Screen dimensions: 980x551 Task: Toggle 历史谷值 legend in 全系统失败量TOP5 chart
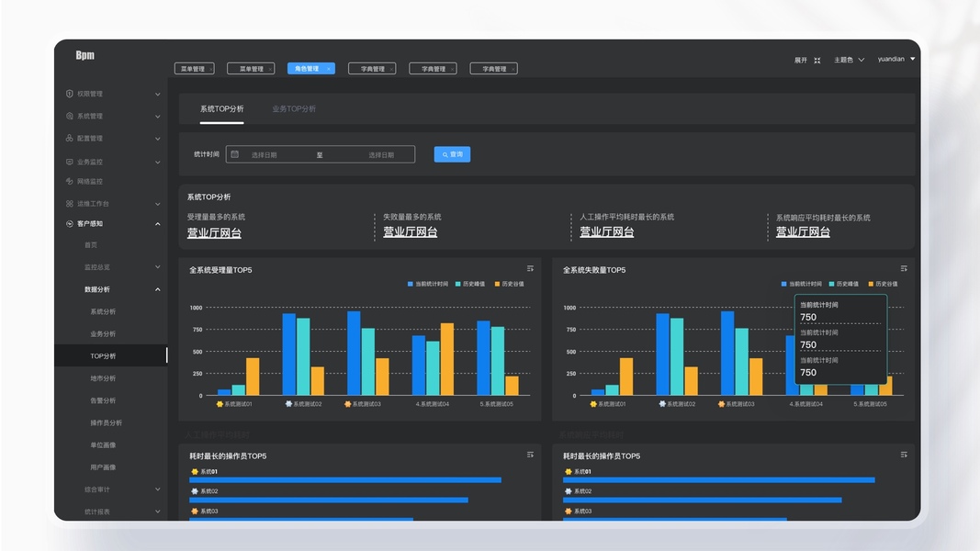883,285
